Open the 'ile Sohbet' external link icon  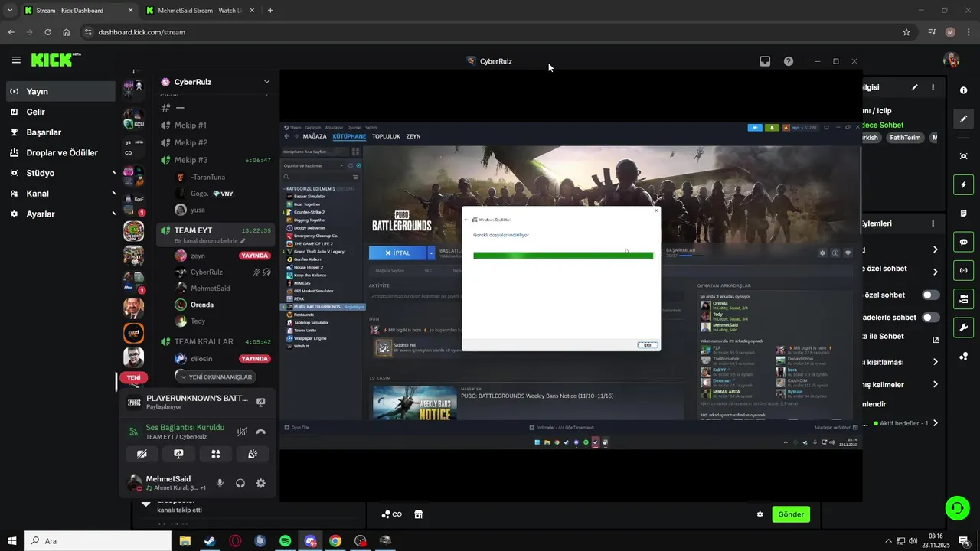pos(936,340)
